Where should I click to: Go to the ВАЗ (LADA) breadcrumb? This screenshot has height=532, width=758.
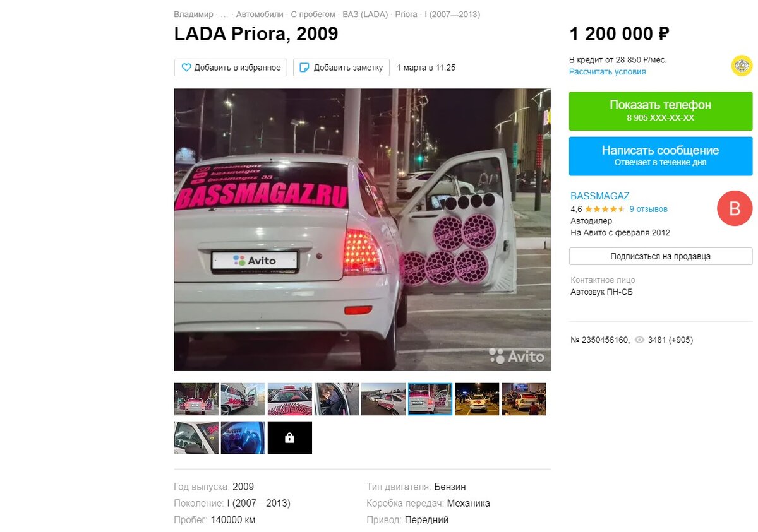(365, 15)
